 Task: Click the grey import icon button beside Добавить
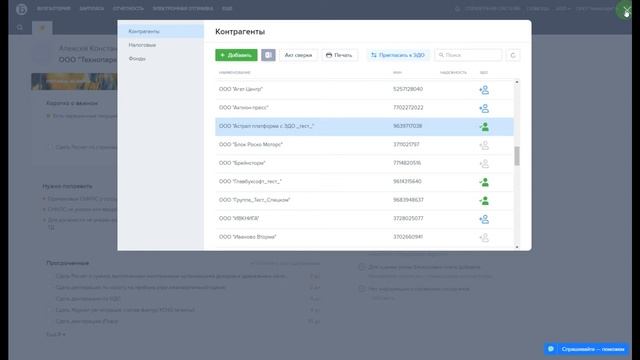[268, 55]
